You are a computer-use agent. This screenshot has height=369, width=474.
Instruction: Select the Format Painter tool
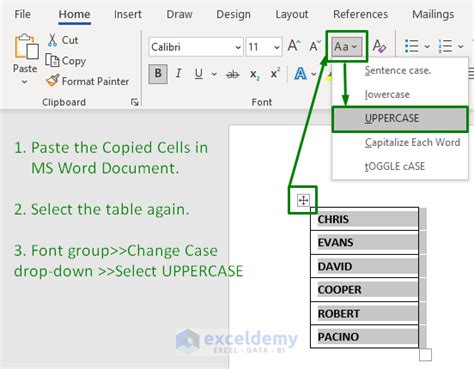click(x=88, y=81)
